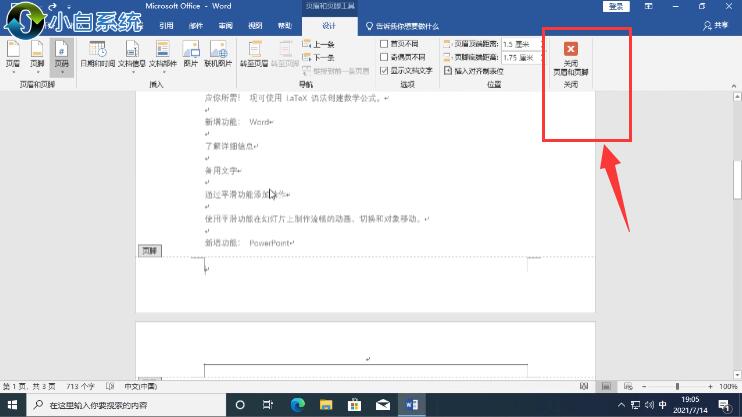This screenshot has height=417, width=742.
Task: Open 文档信息 (Document Info) button
Action: pyautogui.click(x=132, y=56)
